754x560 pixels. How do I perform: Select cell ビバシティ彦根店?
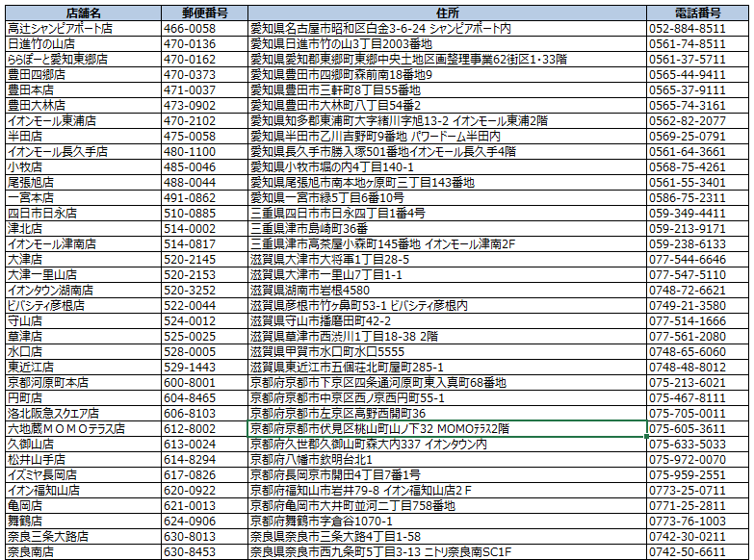tap(83, 305)
